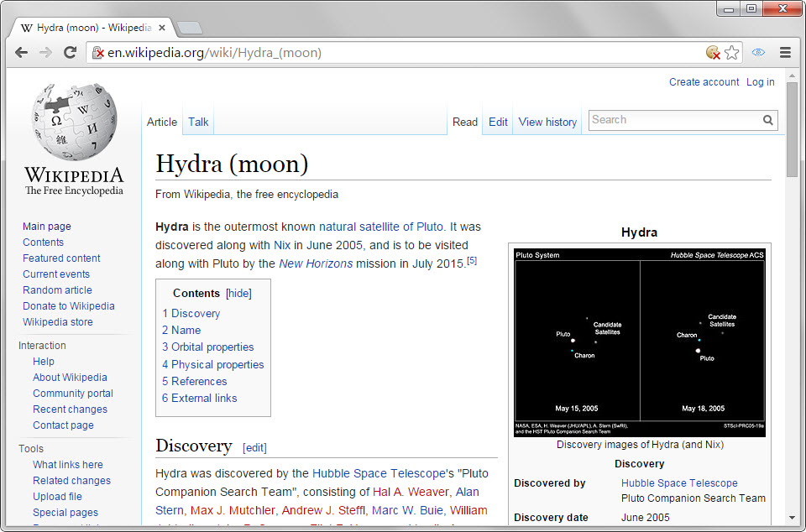Open the Wikipedia store link
This screenshot has height=532, width=806.
click(58, 322)
